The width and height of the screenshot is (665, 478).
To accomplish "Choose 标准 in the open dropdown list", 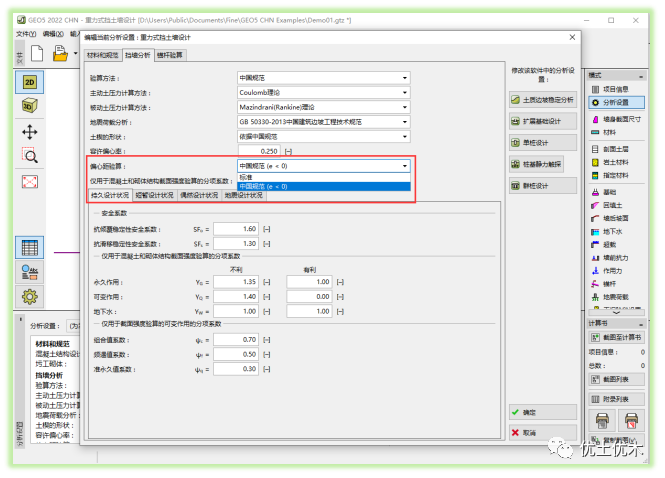I will click(x=324, y=177).
